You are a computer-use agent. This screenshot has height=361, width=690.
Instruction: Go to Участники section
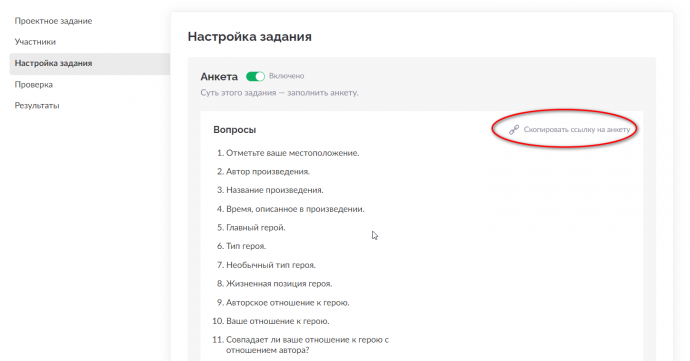point(35,42)
